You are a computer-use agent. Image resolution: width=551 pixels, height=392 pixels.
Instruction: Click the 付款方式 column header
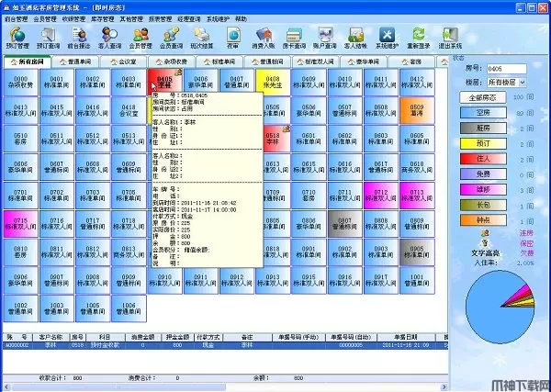pyautogui.click(x=208, y=337)
